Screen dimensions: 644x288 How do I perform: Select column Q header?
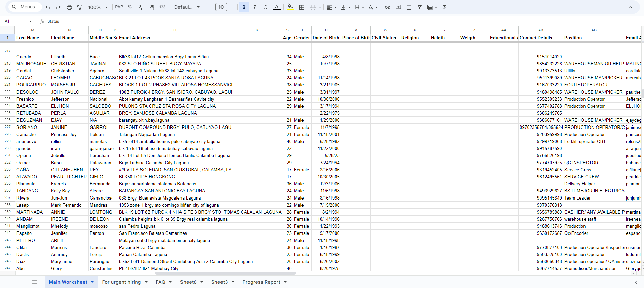(x=175, y=30)
